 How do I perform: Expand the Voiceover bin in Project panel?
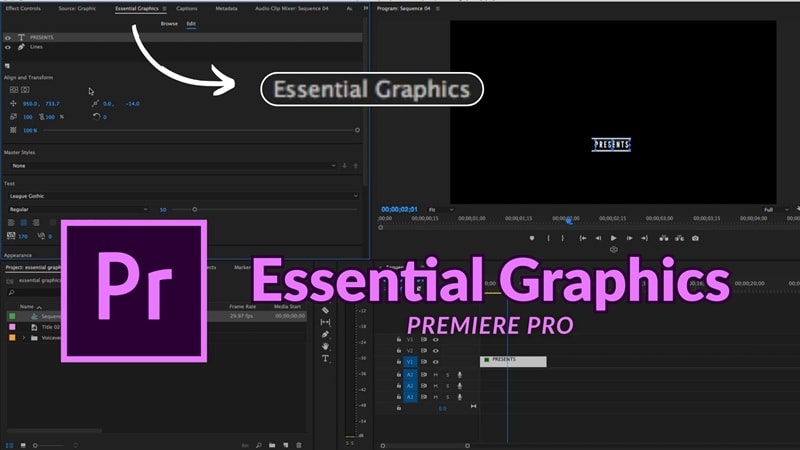[23, 338]
